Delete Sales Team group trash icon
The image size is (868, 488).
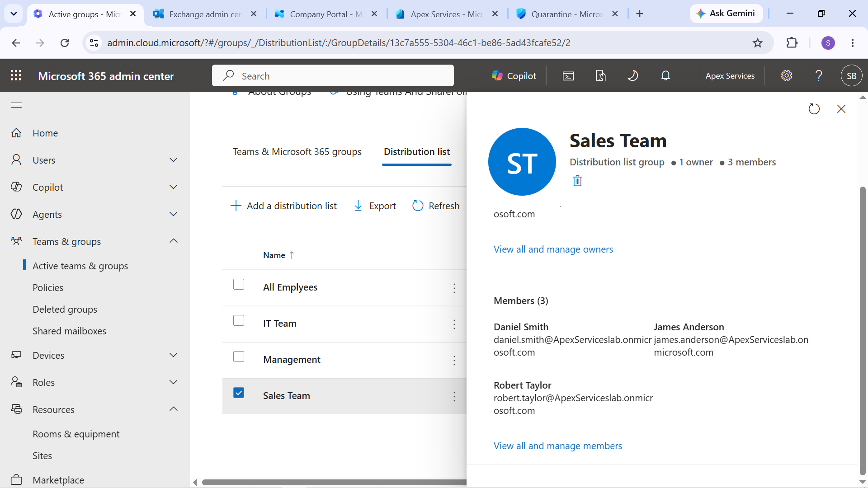[x=577, y=181]
